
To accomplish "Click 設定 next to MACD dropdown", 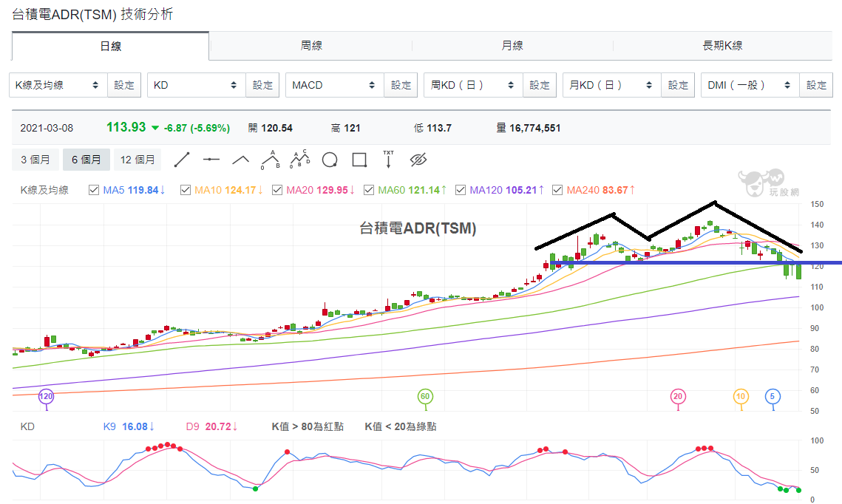I will pyautogui.click(x=401, y=85).
